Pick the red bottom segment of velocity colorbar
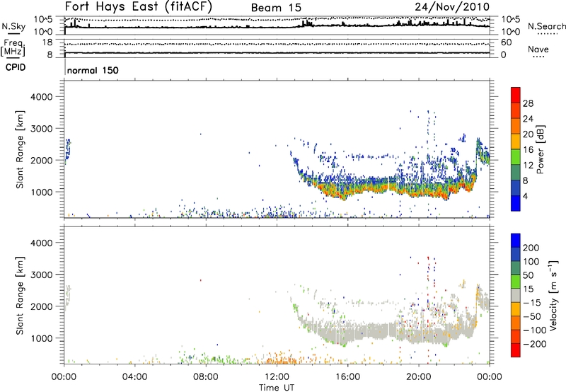The image size is (566, 392). pyautogui.click(x=516, y=350)
